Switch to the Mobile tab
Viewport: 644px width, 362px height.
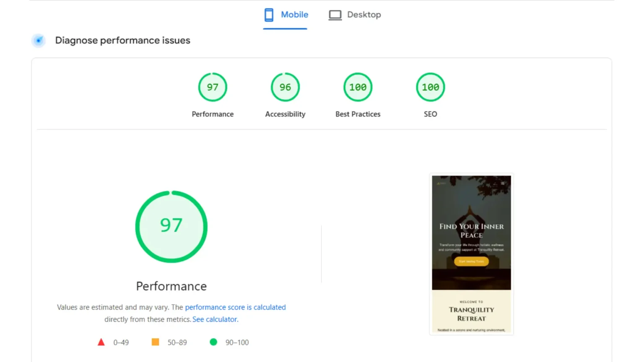(x=286, y=15)
